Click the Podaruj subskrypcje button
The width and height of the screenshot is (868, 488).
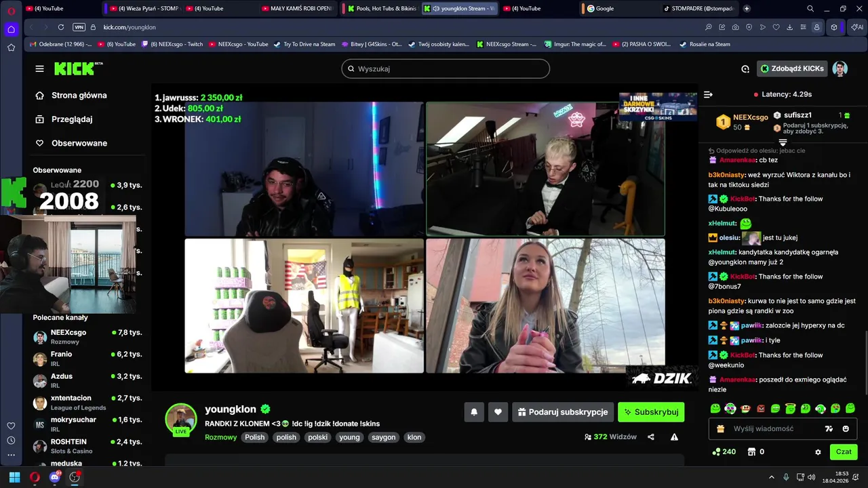563,412
